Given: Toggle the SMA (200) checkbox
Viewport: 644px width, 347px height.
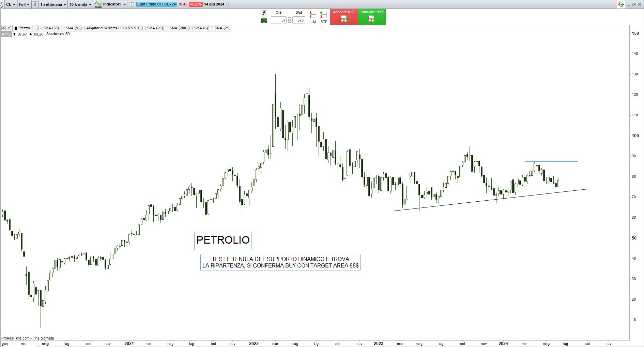Looking at the screenshot, I should [167, 28].
